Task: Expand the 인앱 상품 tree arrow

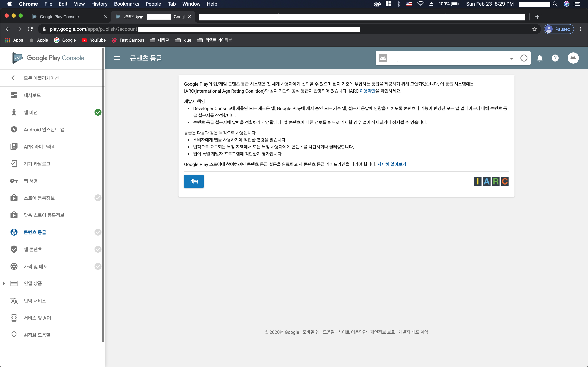Action: [4, 283]
